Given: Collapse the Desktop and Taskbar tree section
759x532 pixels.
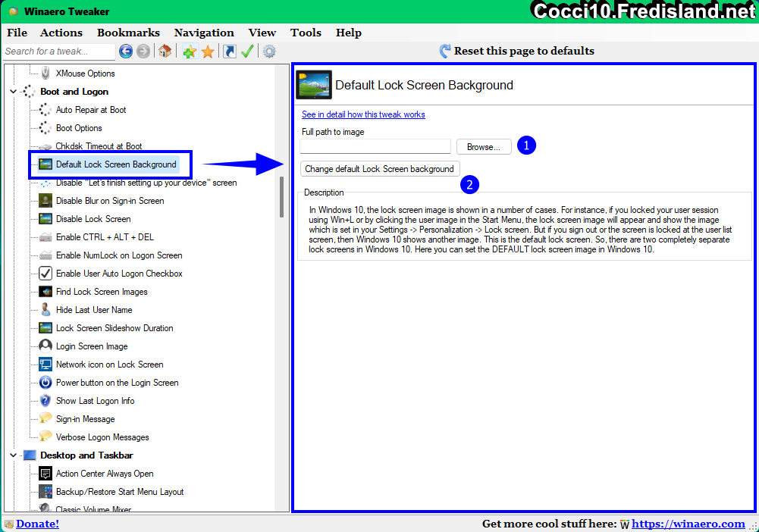Looking at the screenshot, I should click(14, 455).
